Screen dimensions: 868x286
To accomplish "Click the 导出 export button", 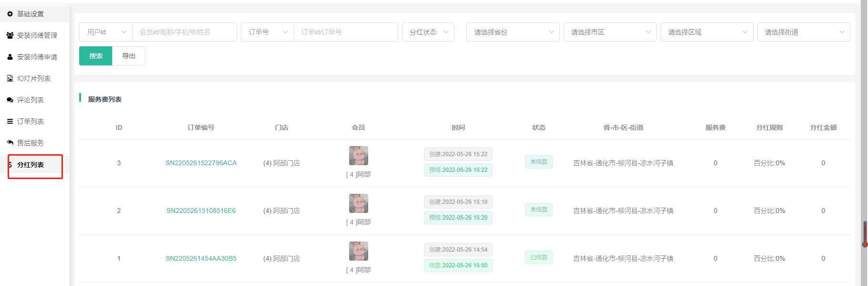I will tap(129, 56).
